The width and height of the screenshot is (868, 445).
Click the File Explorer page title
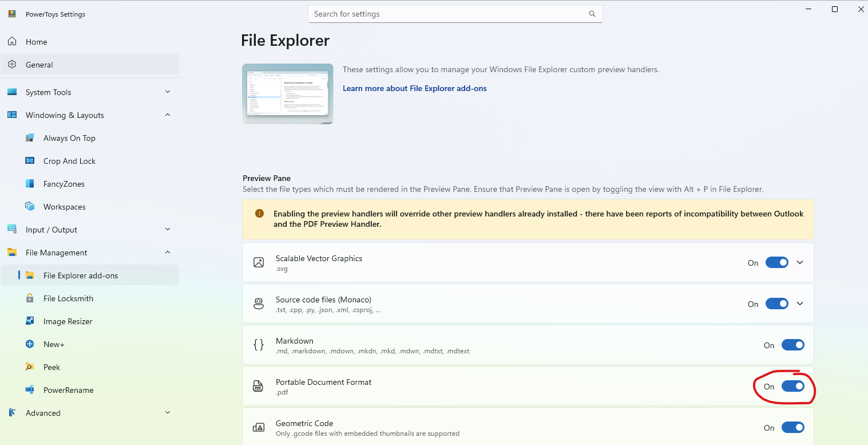coord(285,41)
